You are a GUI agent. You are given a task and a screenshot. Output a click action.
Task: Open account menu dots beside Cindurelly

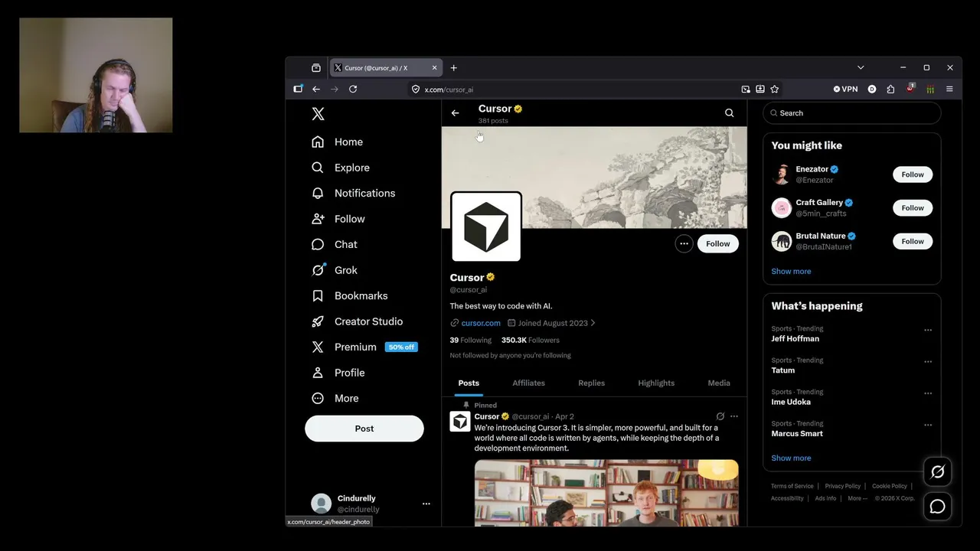pyautogui.click(x=426, y=504)
